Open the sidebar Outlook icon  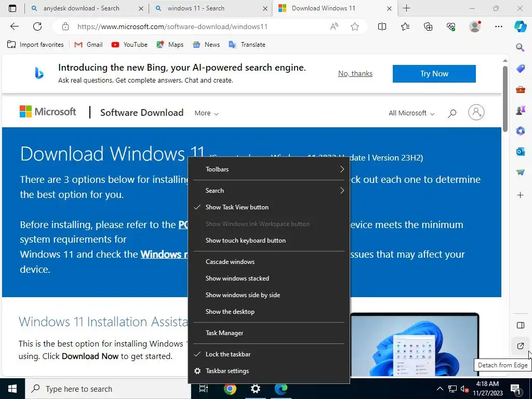(520, 152)
